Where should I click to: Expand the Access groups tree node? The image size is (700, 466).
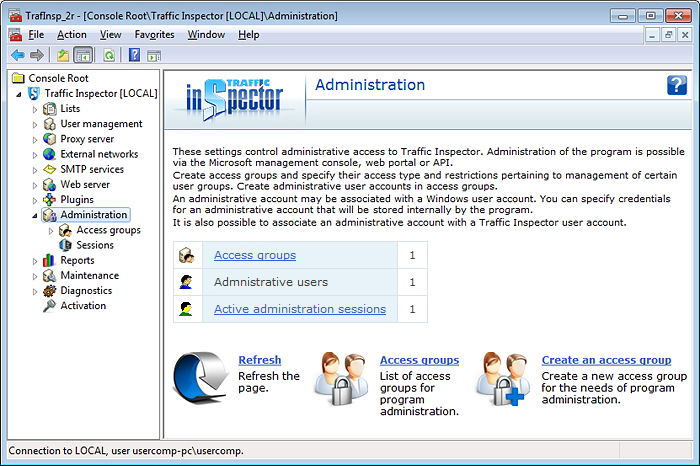[x=50, y=231]
